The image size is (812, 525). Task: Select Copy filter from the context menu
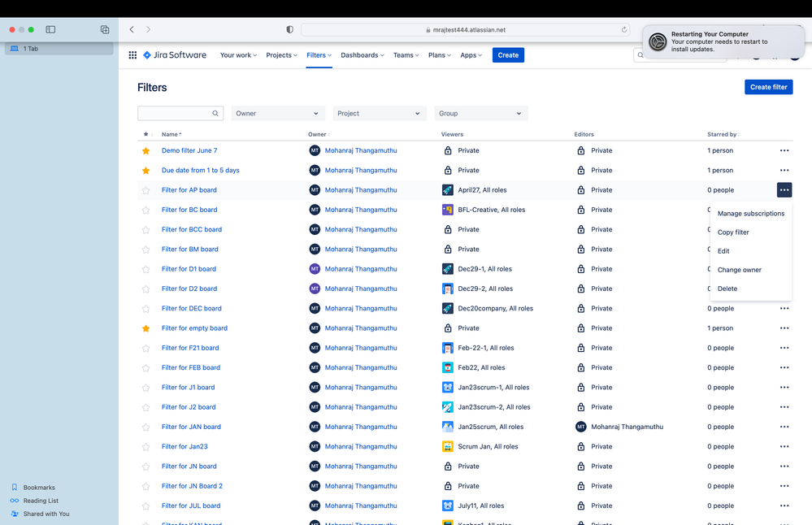(733, 232)
